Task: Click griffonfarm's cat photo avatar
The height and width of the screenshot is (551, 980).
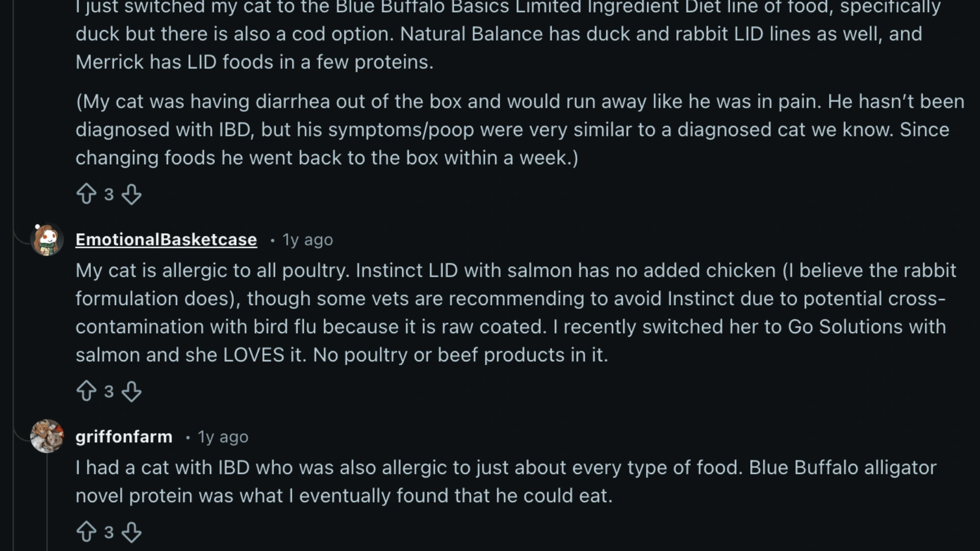Action: 46,436
